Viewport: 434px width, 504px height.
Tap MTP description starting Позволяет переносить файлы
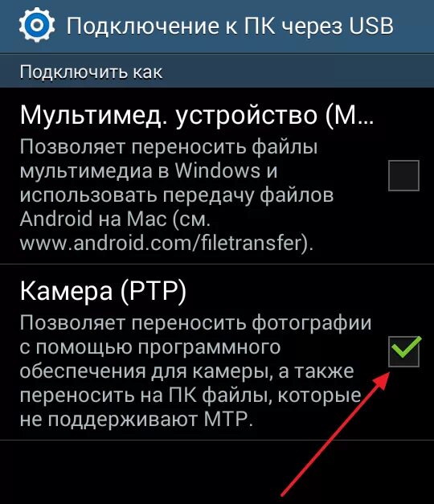pyautogui.click(x=177, y=195)
